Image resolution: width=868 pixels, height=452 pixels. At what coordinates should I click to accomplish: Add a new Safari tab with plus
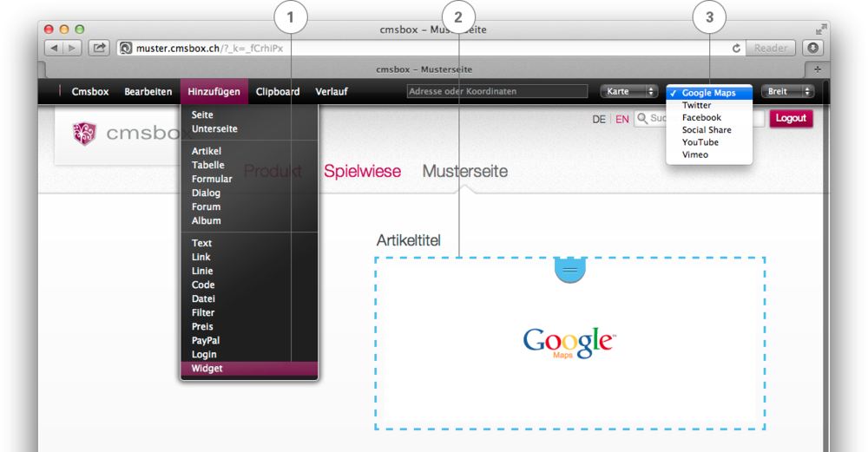[817, 69]
